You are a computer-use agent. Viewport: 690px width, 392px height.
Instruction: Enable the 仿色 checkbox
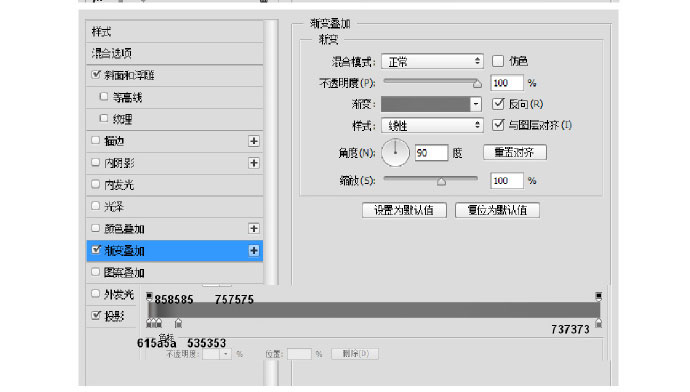(x=498, y=61)
